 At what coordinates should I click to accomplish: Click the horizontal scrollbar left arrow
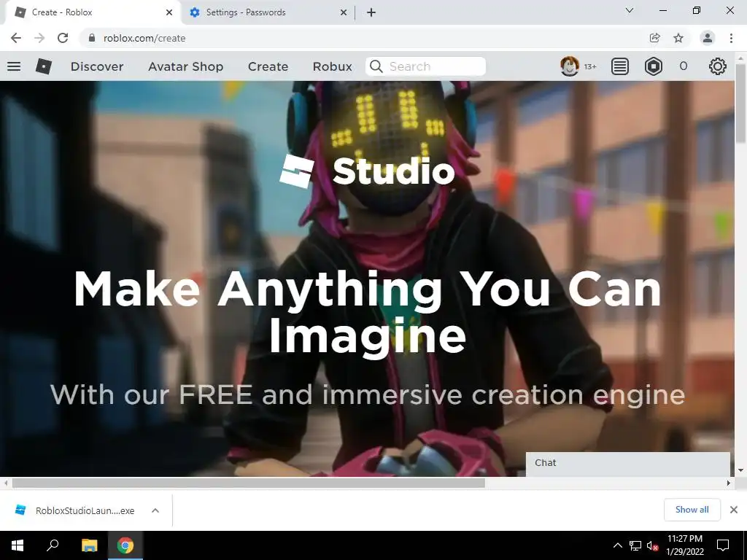point(5,483)
